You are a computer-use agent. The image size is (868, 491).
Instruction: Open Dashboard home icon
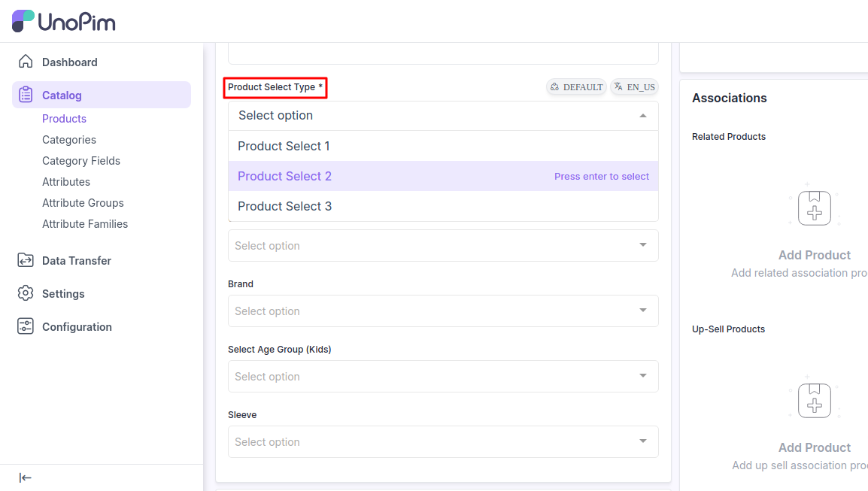tap(26, 62)
